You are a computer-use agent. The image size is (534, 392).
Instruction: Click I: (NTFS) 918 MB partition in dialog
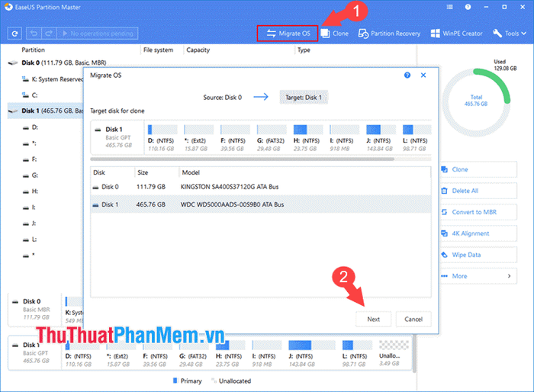[344, 137]
